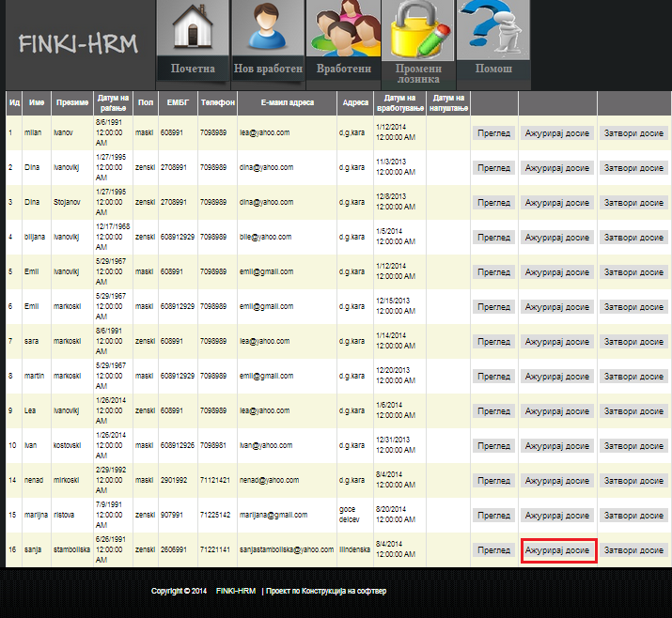
Task: Click Ажурирај досие for biljana Ivanovikj
Action: pyautogui.click(x=558, y=238)
